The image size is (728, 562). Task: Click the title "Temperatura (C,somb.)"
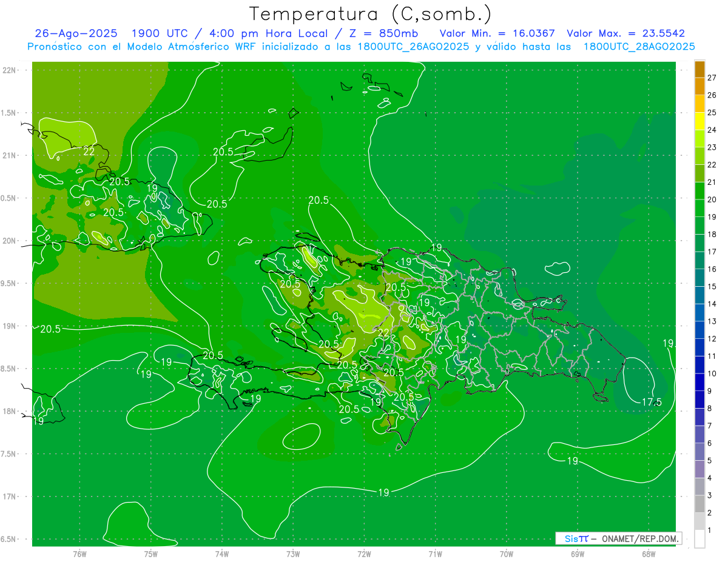point(370,14)
